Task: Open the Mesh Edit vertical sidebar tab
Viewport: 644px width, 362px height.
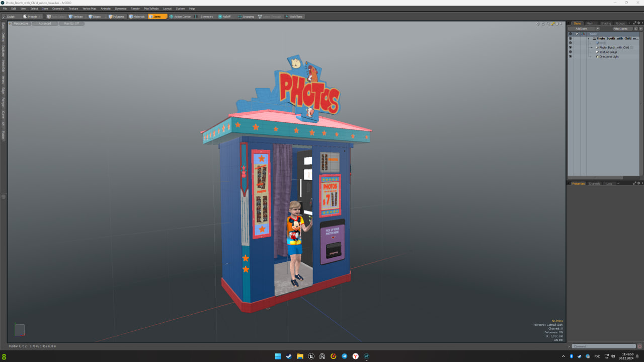Action: [x=3, y=66]
